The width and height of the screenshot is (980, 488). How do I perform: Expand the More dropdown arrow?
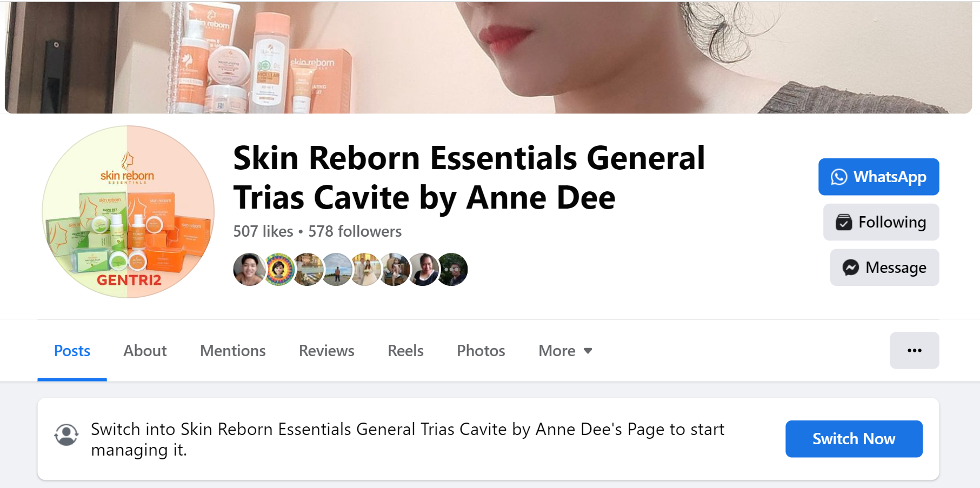tap(588, 351)
